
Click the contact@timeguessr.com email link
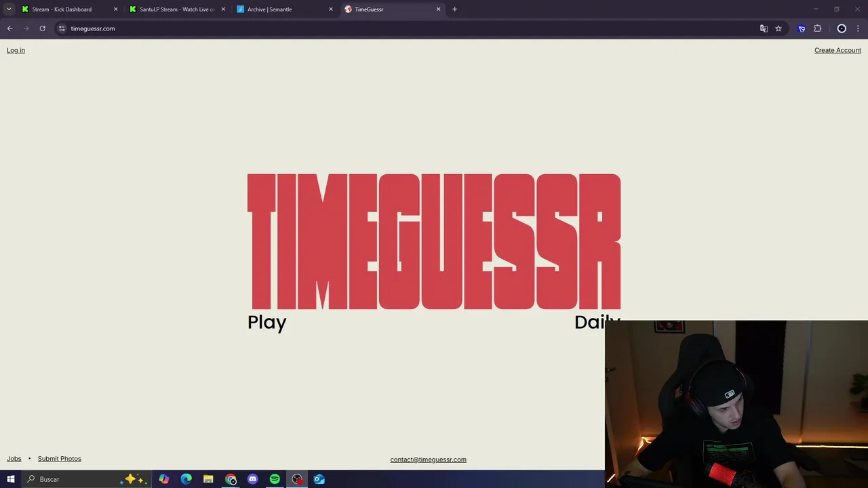pos(428,460)
